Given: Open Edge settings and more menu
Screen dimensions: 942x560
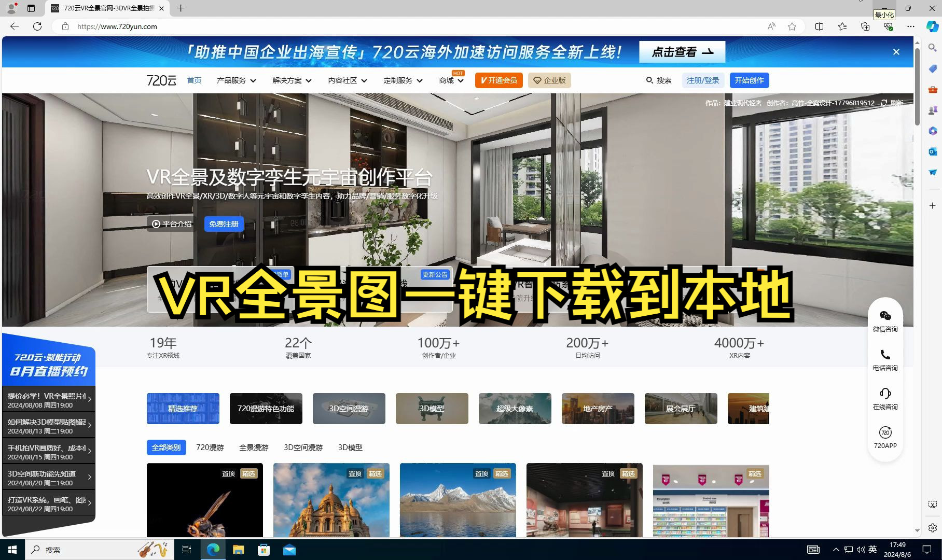Looking at the screenshot, I should (910, 26).
